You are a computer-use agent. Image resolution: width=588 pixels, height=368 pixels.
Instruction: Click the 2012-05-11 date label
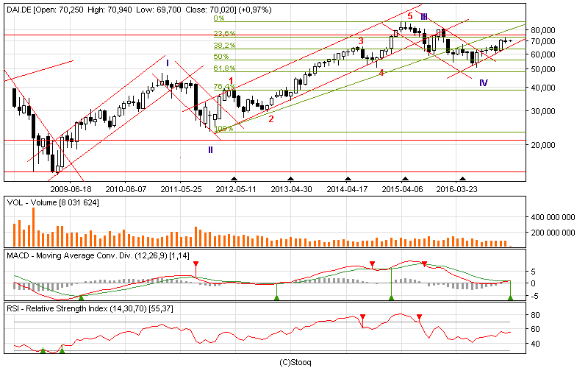click(236, 189)
